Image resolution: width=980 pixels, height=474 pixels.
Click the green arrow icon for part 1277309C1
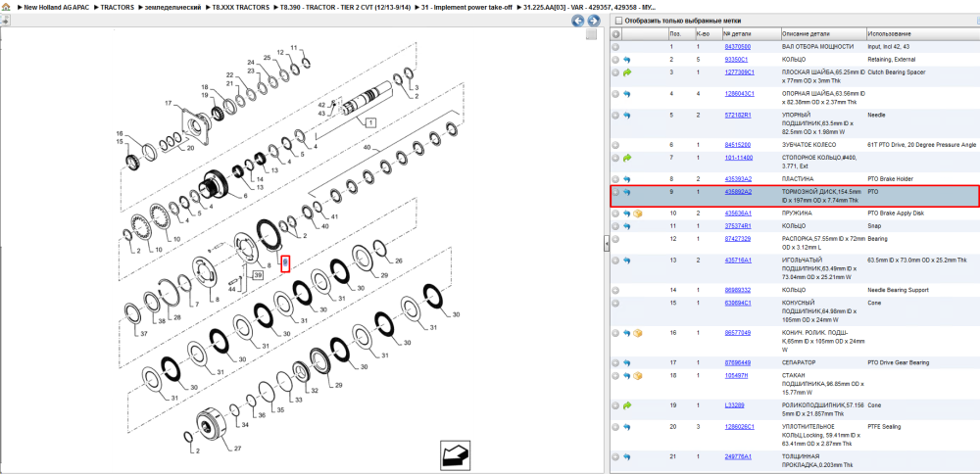pos(627,72)
